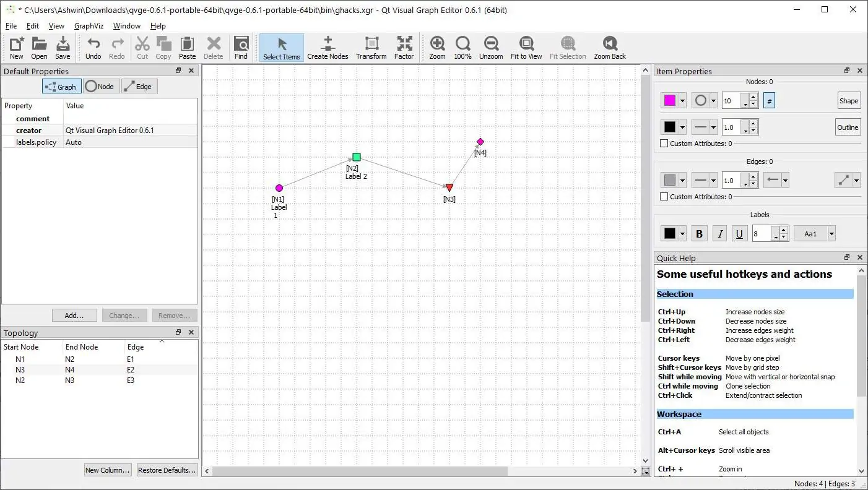Switch to Edge default properties
Viewport: 868px width, 490px height.
tap(139, 87)
